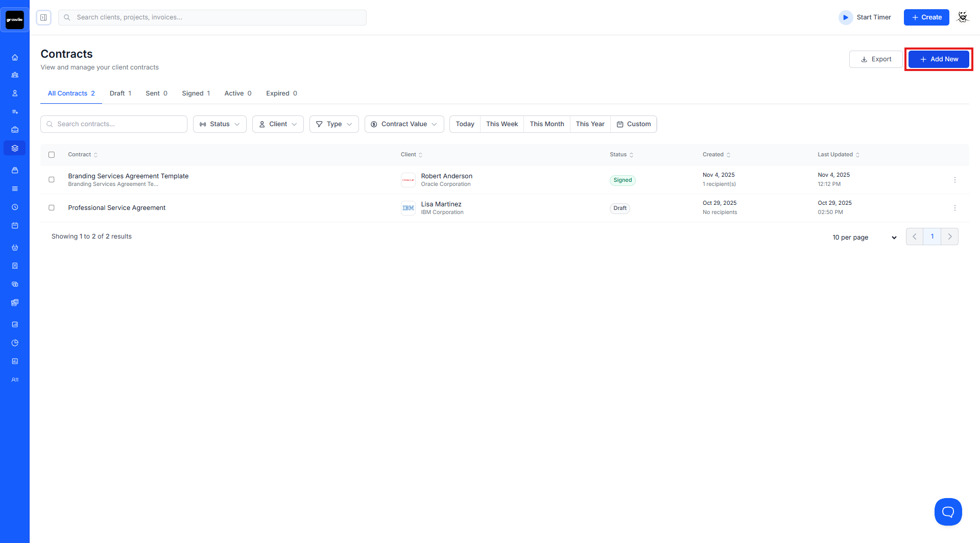Click the growlio logo

(15, 20)
